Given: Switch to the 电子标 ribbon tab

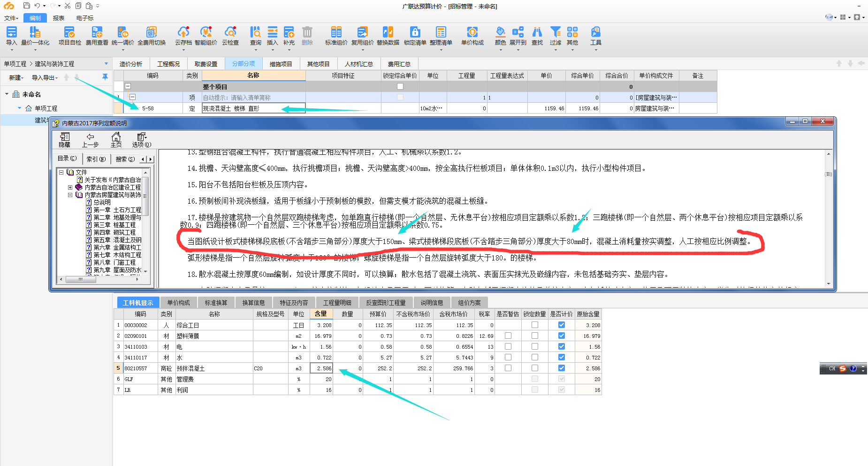Looking at the screenshot, I should (85, 18).
